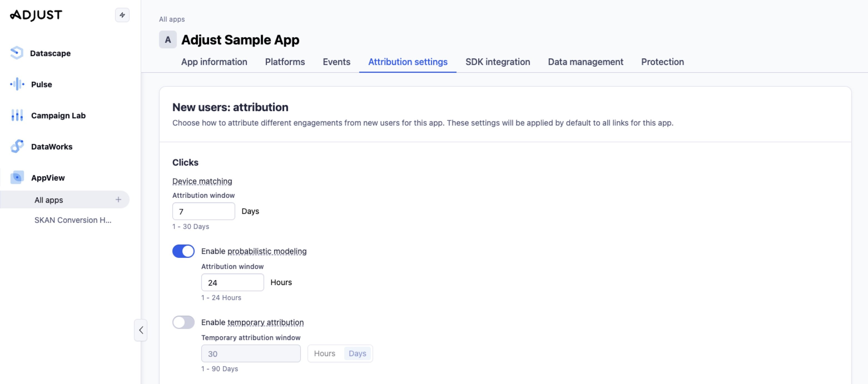Switch to the Platforms tab
The image size is (868, 384).
click(x=285, y=62)
